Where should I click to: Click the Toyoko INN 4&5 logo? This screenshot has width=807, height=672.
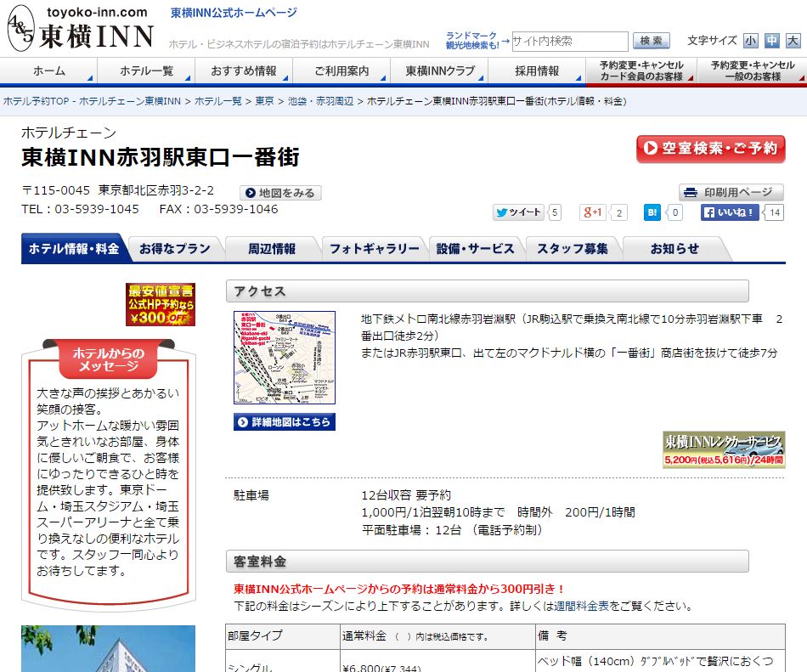pyautogui.click(x=81, y=29)
